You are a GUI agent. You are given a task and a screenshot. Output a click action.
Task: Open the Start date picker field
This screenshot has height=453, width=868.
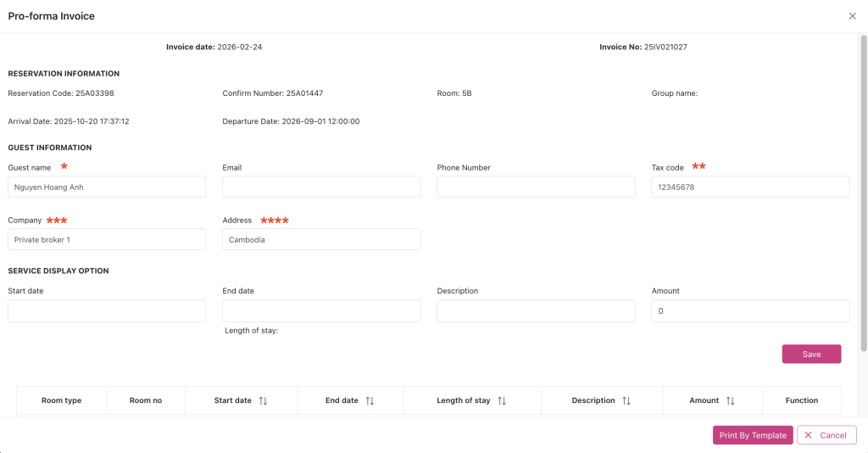click(107, 311)
